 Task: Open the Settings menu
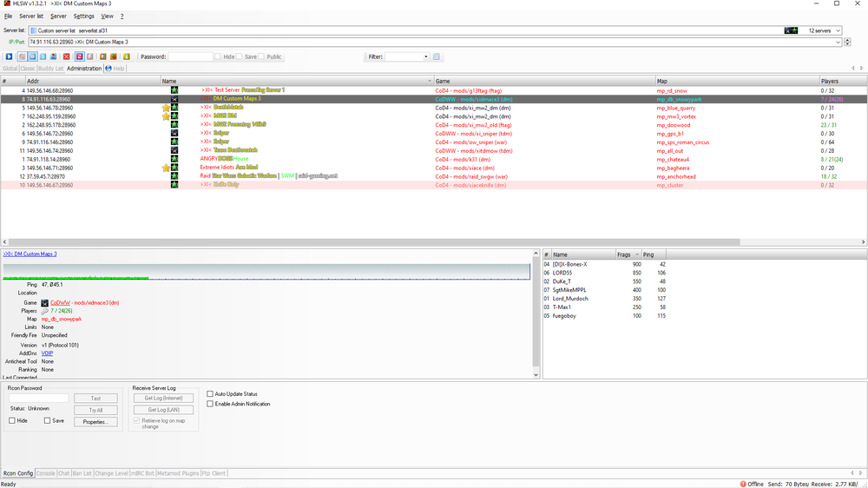[83, 16]
